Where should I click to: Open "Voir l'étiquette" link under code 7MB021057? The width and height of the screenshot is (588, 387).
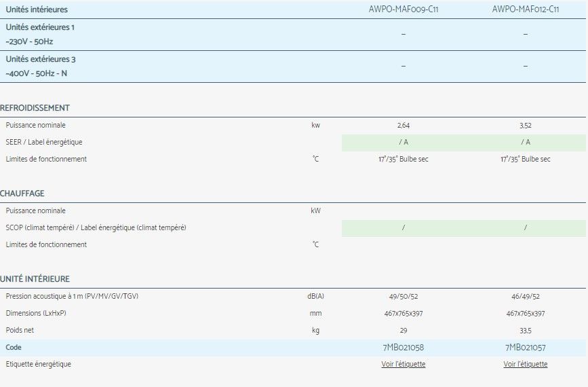[x=525, y=364]
